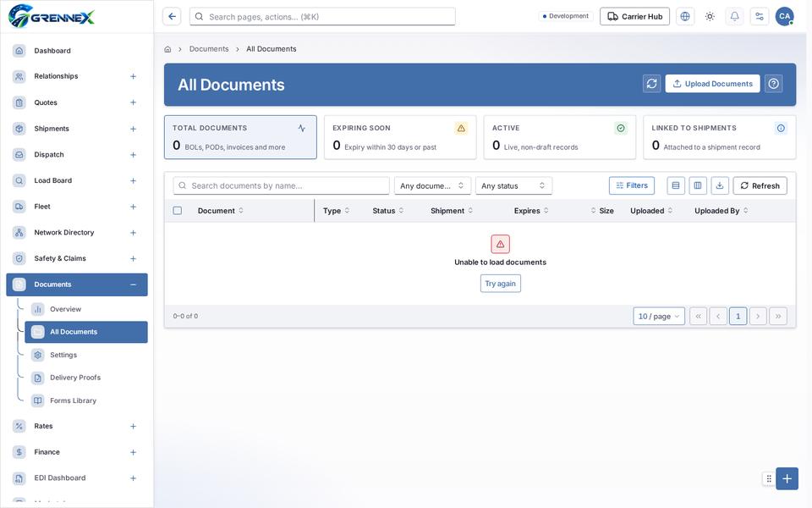Go to Dashboard in sidebar
Image resolution: width=812 pixels, height=508 pixels.
77,51
